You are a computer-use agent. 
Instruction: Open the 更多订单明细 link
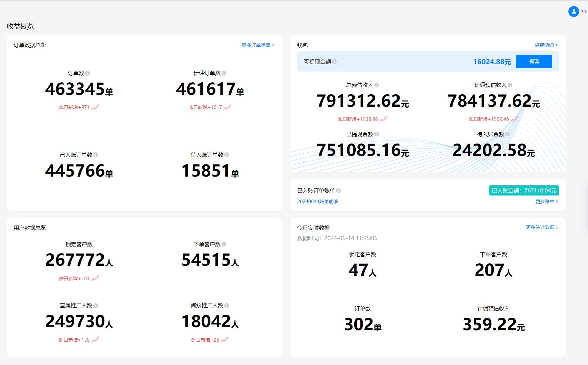click(258, 45)
